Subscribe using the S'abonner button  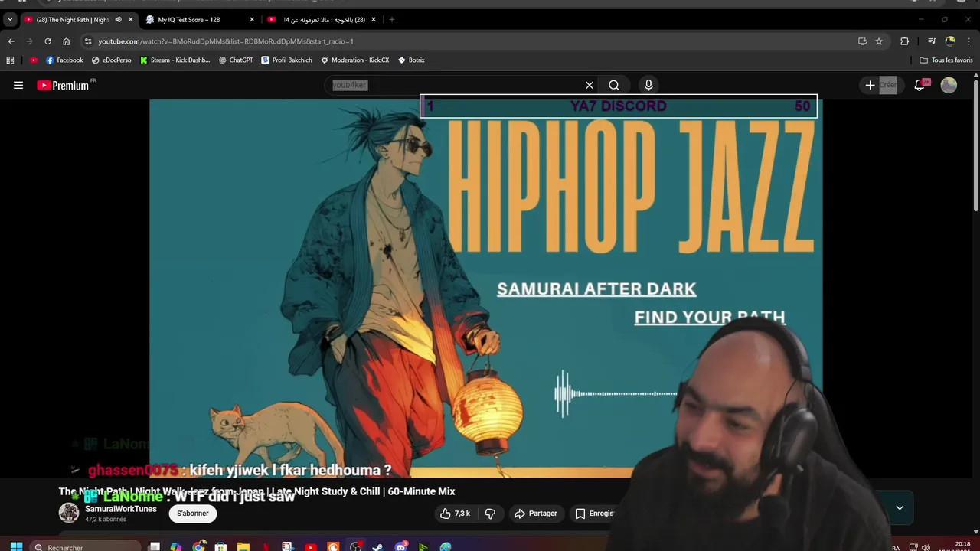[x=193, y=514]
